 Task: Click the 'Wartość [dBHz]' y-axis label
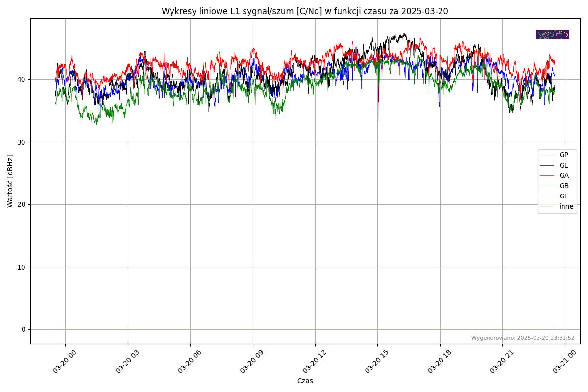click(x=10, y=181)
